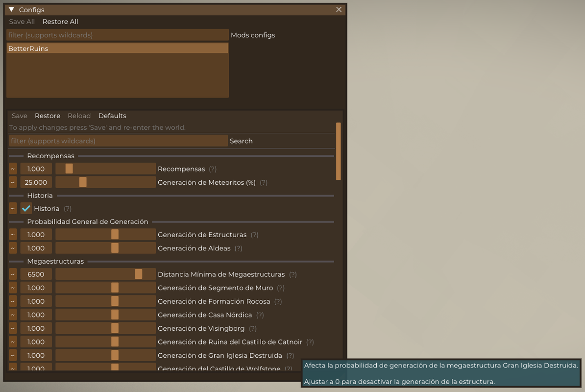Image resolution: width=585 pixels, height=392 pixels.
Task: Toggle the Historia checkbox
Action: tap(26, 208)
